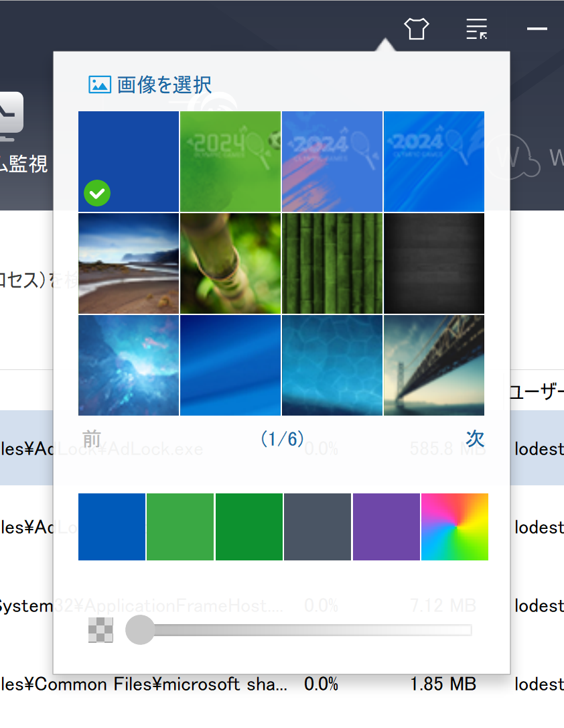Pick the blue color swatch
This screenshot has width=564, height=728.
(x=112, y=527)
